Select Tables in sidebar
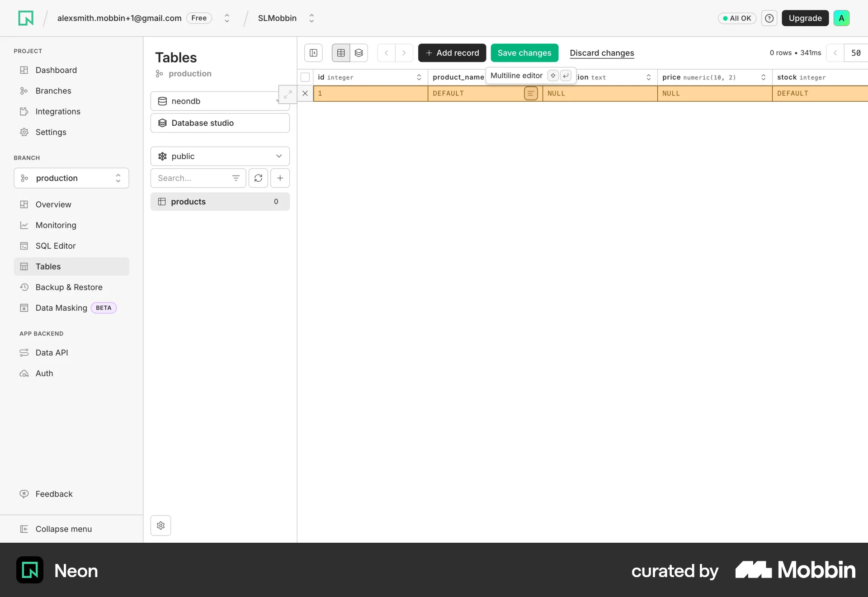This screenshot has height=597, width=868. (71, 267)
